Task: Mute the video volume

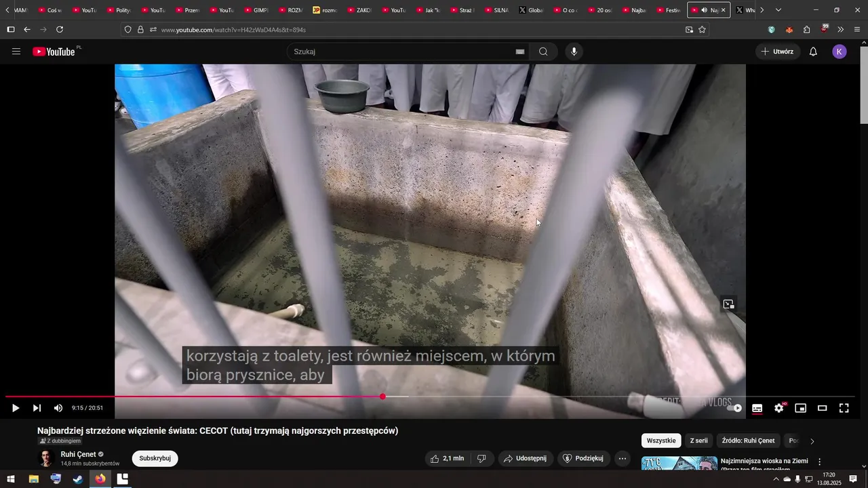Action: (x=58, y=408)
